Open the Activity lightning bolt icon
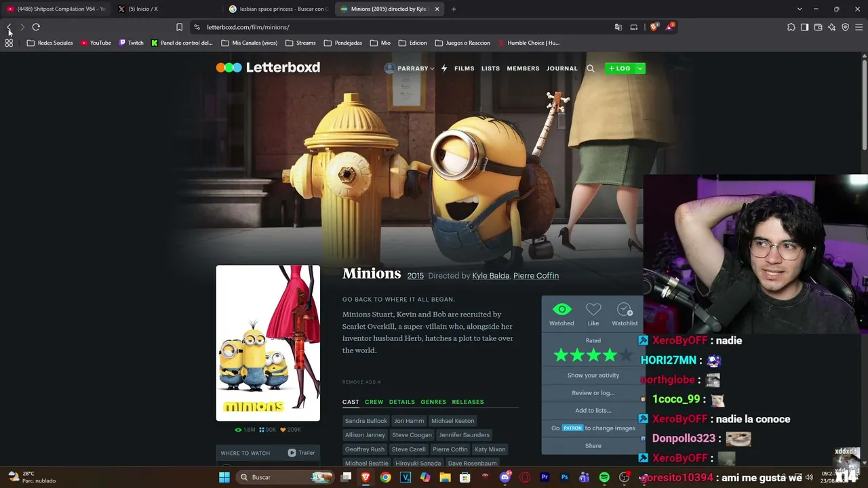The width and height of the screenshot is (868, 488). [444, 68]
